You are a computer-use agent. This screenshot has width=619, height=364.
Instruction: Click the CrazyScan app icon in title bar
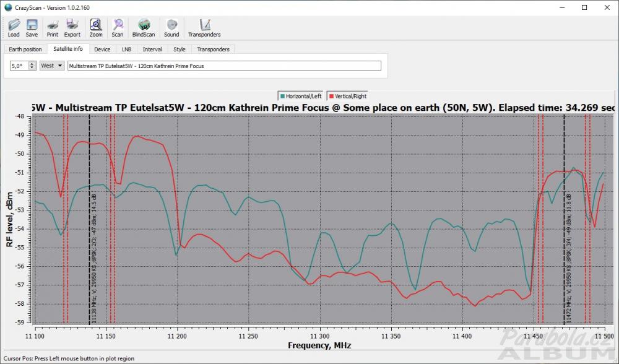[8, 7]
